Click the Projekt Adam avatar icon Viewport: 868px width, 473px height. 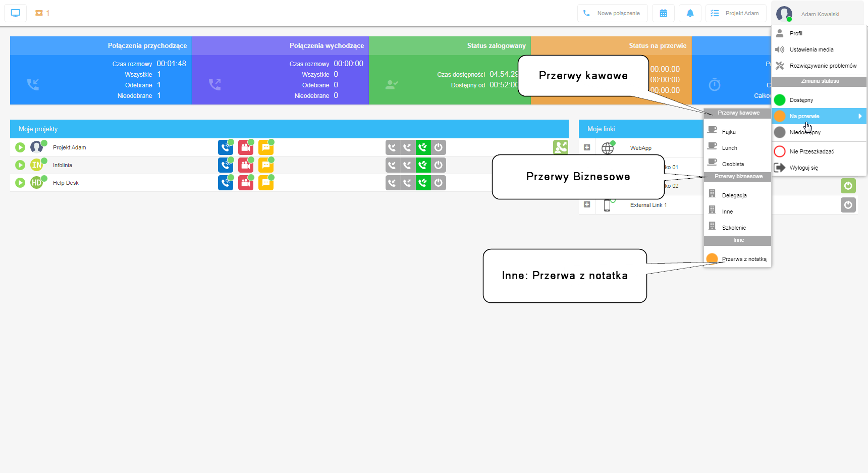(36, 147)
